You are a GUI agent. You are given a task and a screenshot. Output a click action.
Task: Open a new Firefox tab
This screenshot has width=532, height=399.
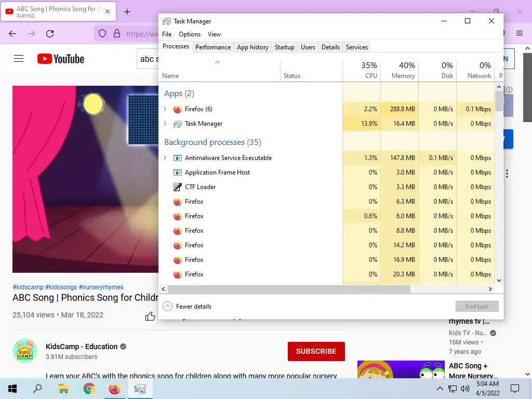pos(127,12)
